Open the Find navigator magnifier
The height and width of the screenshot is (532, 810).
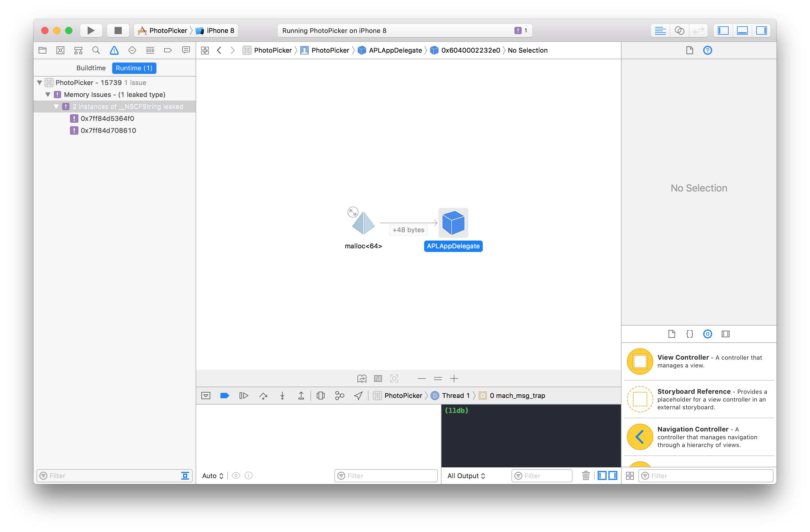[x=96, y=50]
